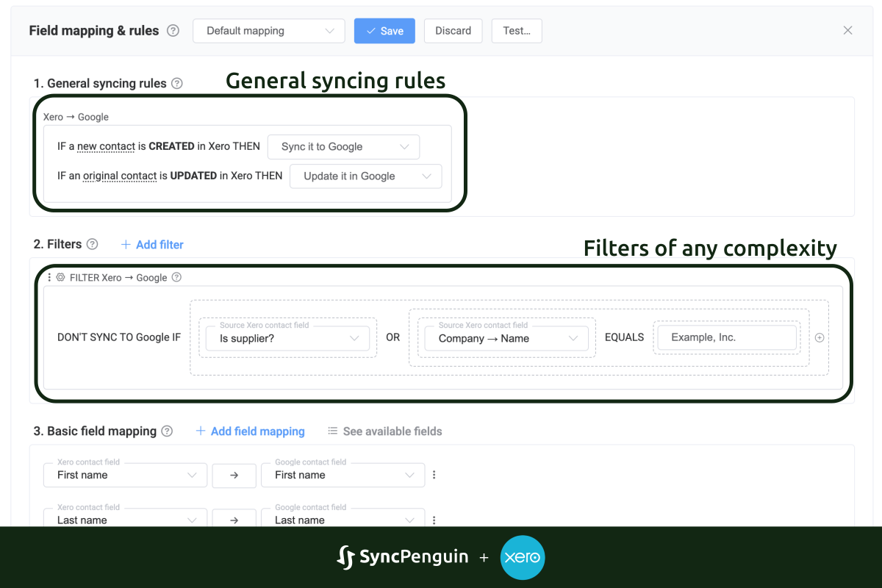The height and width of the screenshot is (588, 882).
Task: Click the Add filter link
Action: click(152, 245)
